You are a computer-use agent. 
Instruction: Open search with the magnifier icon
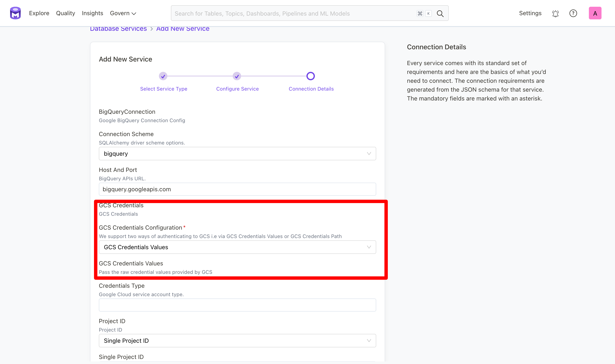(x=440, y=13)
